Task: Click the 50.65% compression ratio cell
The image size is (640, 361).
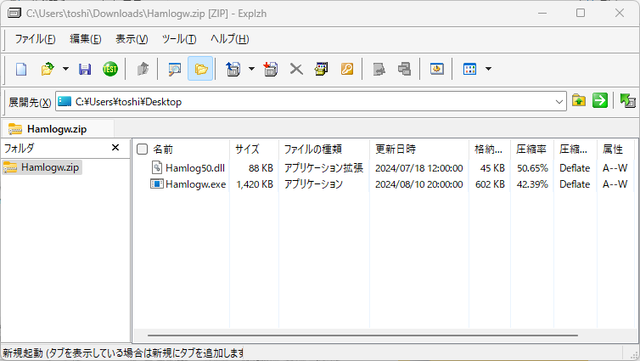Action: (533, 168)
